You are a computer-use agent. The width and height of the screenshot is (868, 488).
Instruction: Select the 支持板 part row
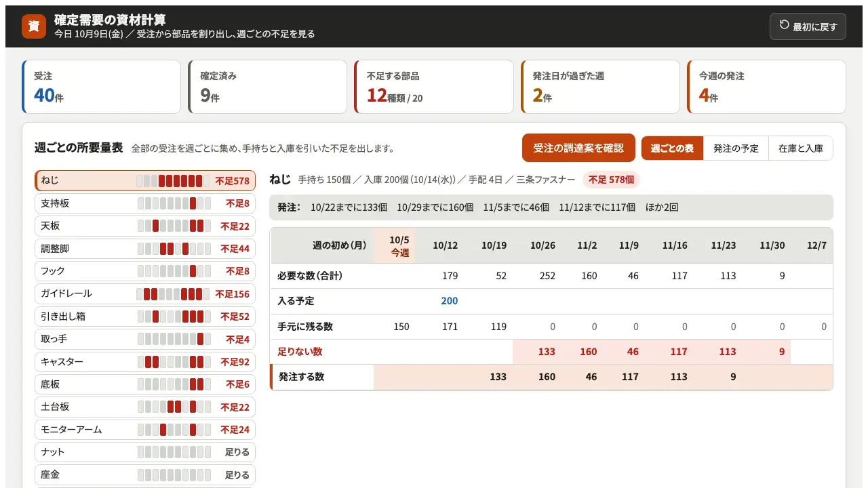click(145, 203)
